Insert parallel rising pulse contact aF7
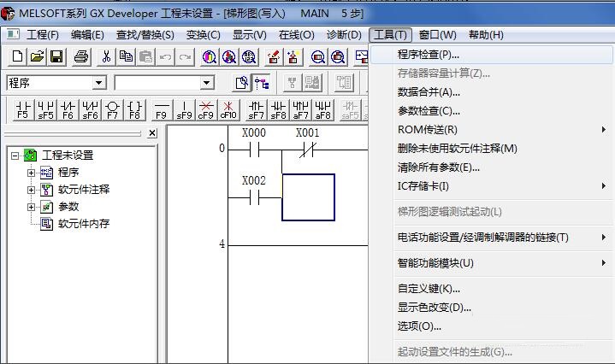Screen dimensions: 615x364 point(301,110)
